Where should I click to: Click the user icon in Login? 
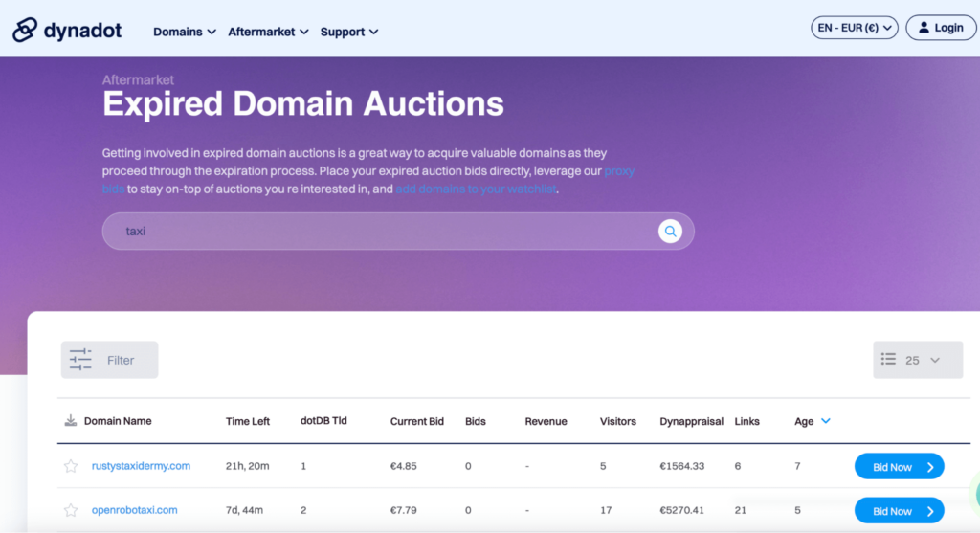[924, 28]
